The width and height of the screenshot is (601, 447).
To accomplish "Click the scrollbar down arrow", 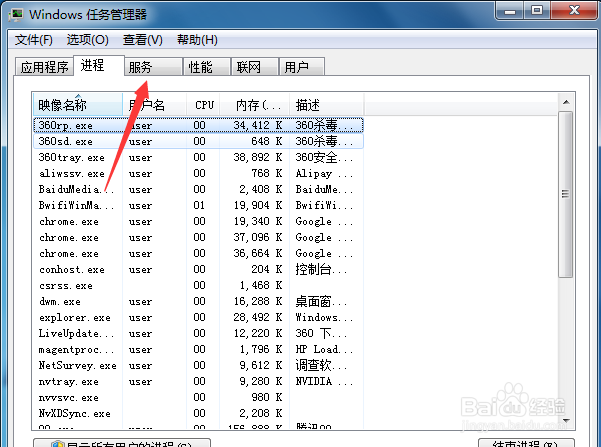I will (x=566, y=421).
